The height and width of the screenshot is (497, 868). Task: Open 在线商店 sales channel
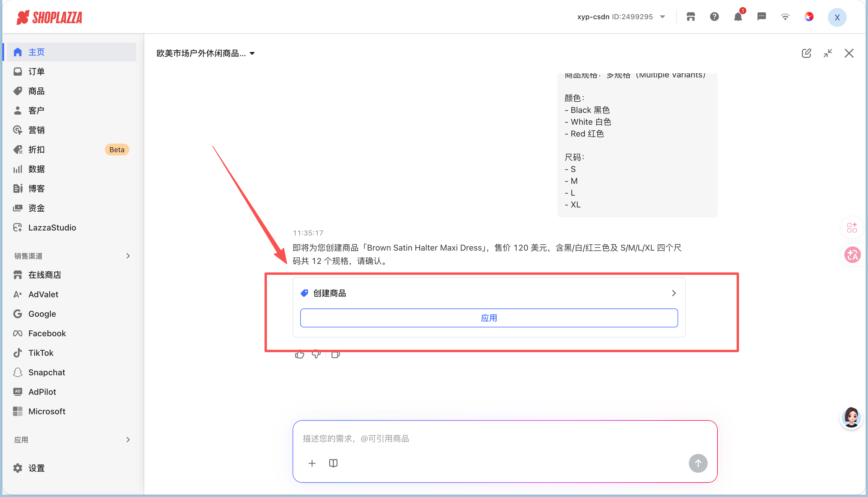pyautogui.click(x=72, y=275)
